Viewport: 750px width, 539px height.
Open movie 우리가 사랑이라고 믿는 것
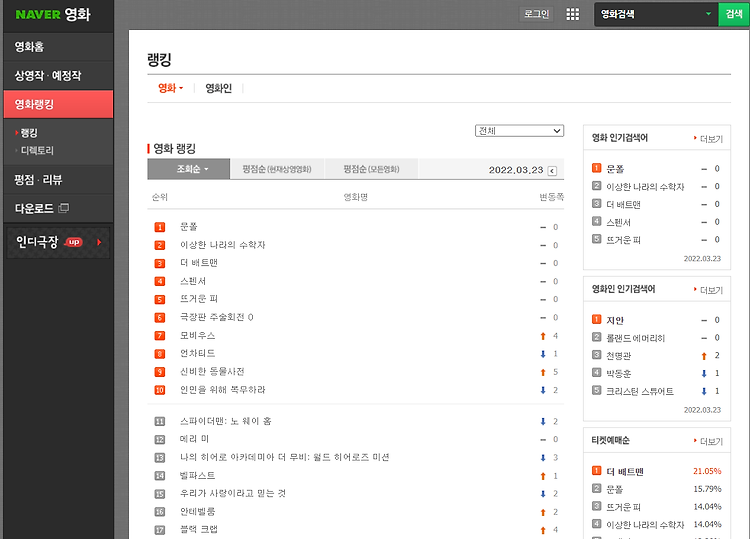233,493
